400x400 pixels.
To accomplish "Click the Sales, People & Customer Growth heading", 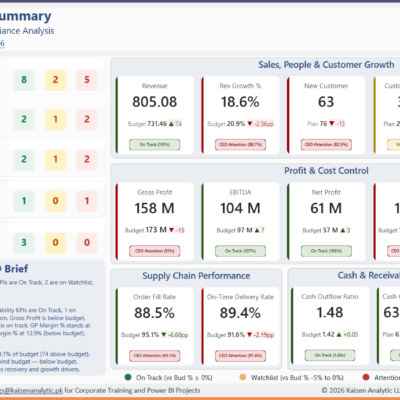I will [x=326, y=65].
